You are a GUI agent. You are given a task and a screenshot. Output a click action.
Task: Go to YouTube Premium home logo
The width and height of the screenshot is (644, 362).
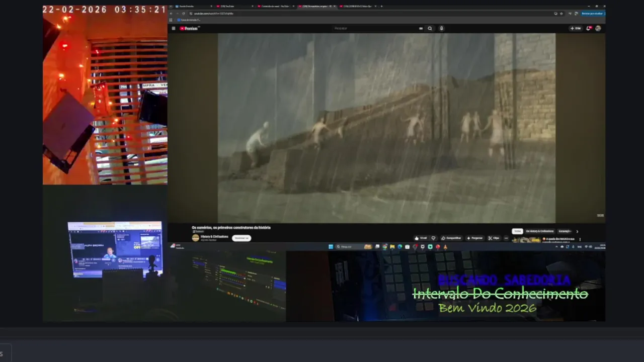(x=190, y=28)
